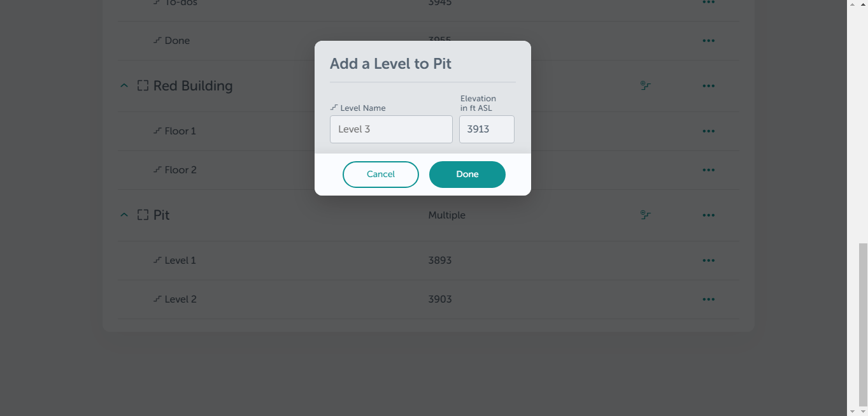The width and height of the screenshot is (868, 416).
Task: Select the Level 1 row under Pit
Action: click(428, 261)
